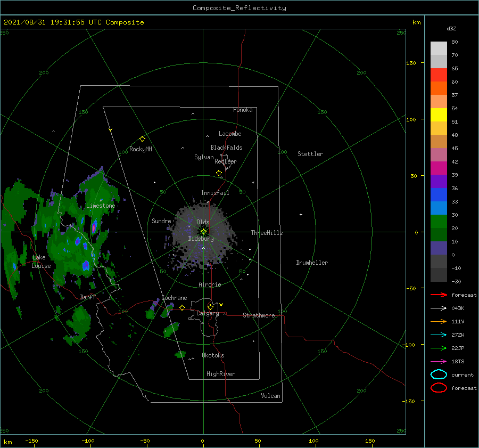Viewport: 479px width, 448px height.
Task: Click the word current in the legend
Action: tap(463, 374)
